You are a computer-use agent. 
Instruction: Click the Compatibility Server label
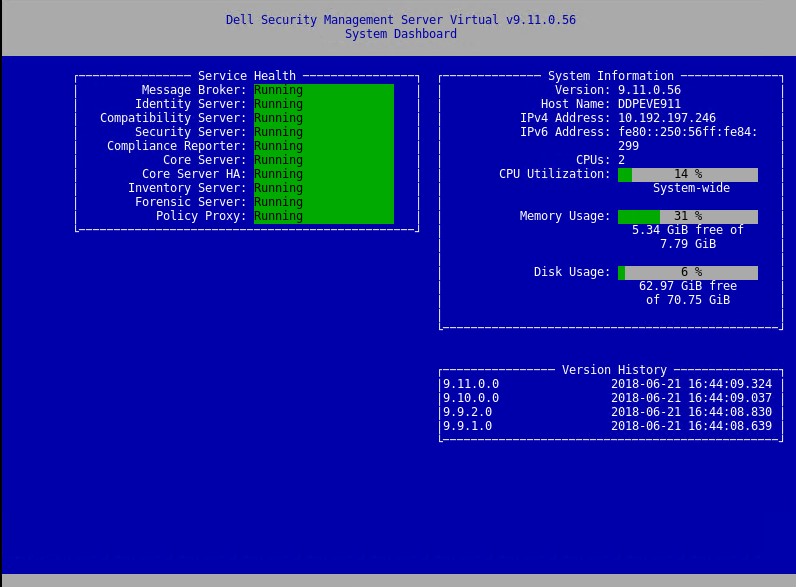point(173,118)
